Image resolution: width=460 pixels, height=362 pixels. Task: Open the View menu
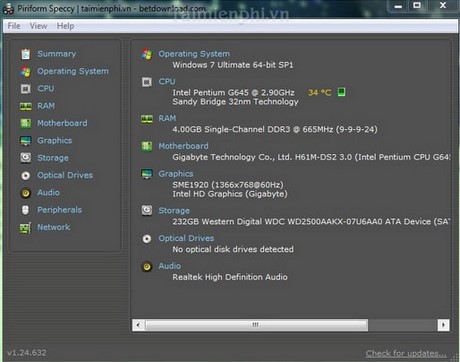[x=38, y=26]
